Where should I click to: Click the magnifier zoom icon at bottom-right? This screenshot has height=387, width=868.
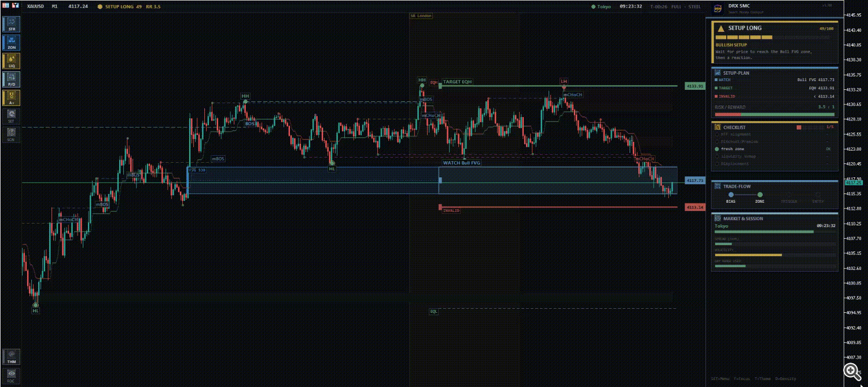(851, 373)
